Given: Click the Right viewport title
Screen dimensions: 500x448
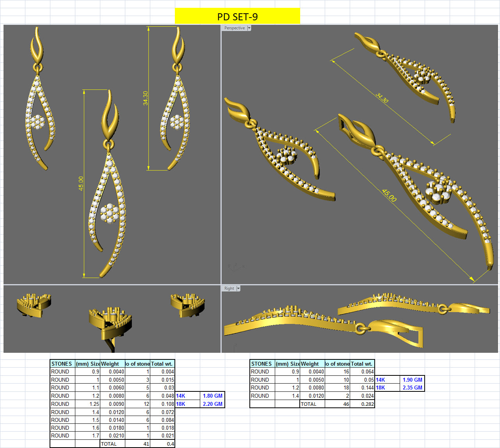Looking at the screenshot, I should [x=229, y=288].
